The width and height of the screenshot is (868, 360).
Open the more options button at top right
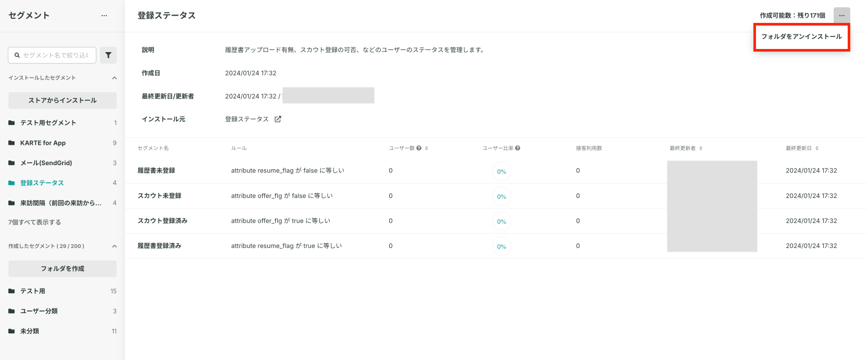pos(841,16)
